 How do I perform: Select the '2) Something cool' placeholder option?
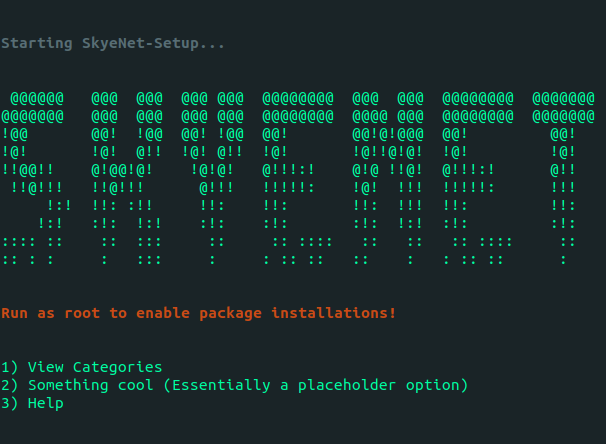(235, 385)
